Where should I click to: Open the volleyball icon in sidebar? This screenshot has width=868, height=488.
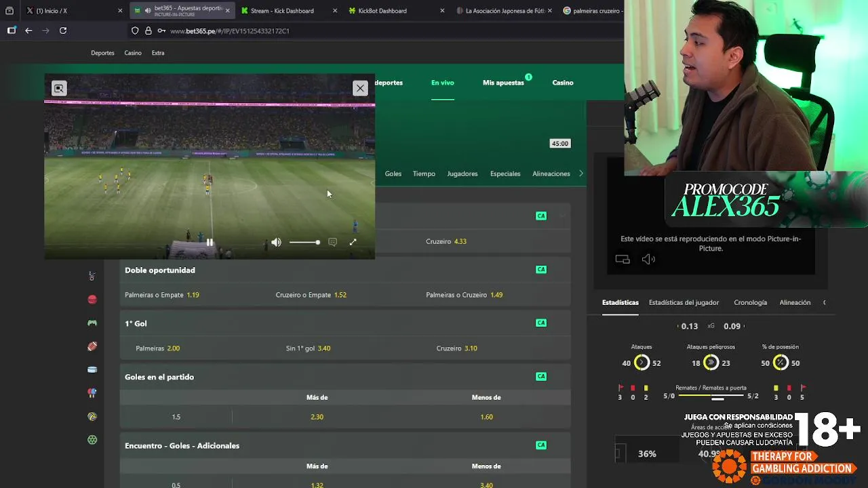(92, 416)
